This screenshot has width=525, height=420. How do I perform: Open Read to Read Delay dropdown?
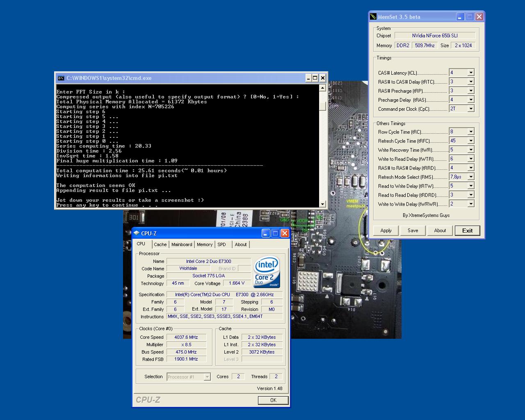click(471, 195)
